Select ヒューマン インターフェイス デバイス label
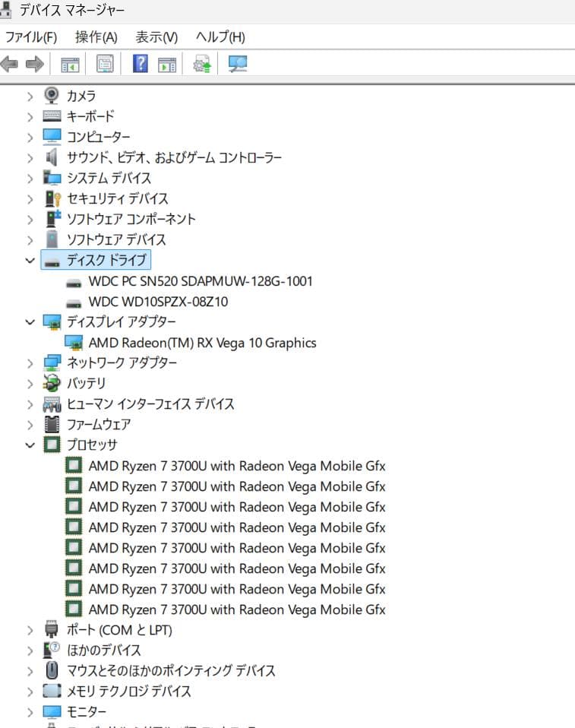The image size is (575, 728). click(x=150, y=404)
